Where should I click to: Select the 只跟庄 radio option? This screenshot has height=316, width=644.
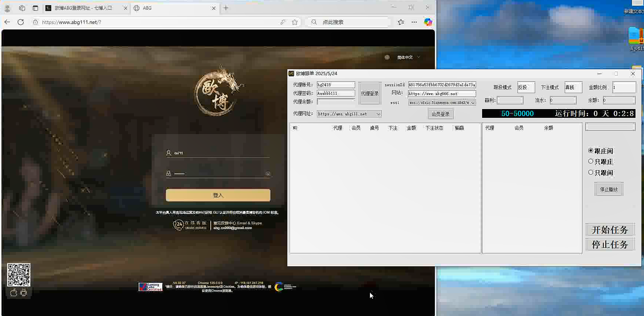pyautogui.click(x=591, y=161)
